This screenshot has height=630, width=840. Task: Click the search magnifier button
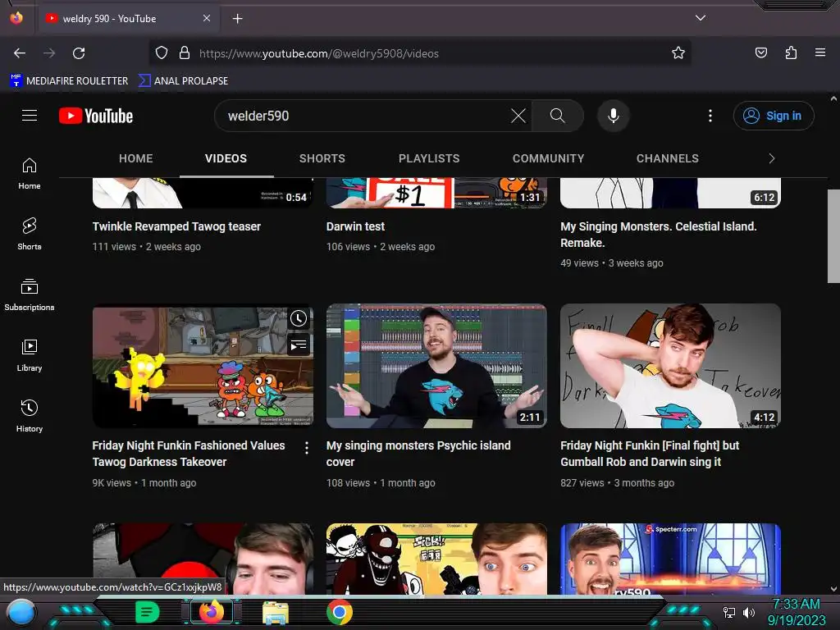pos(557,116)
